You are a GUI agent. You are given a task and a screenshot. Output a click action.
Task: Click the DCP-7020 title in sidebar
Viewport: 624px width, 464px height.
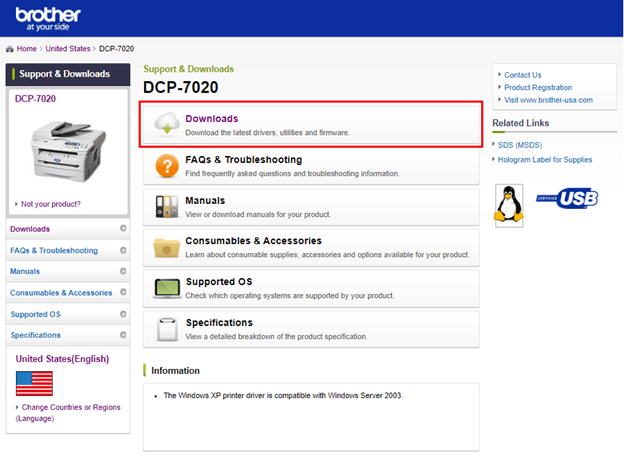coord(35,99)
